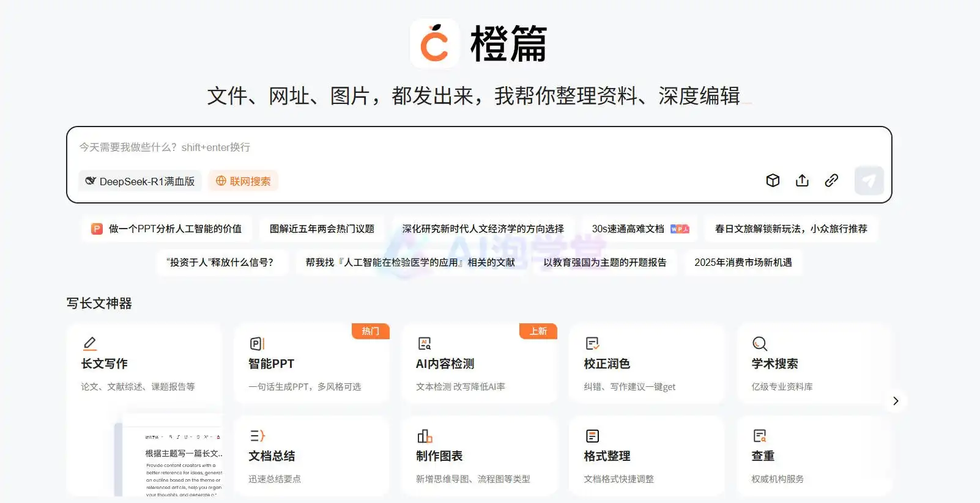980x503 pixels.
Task: Click the description 一句话生成PPT,多风格可选
Action: (305, 387)
